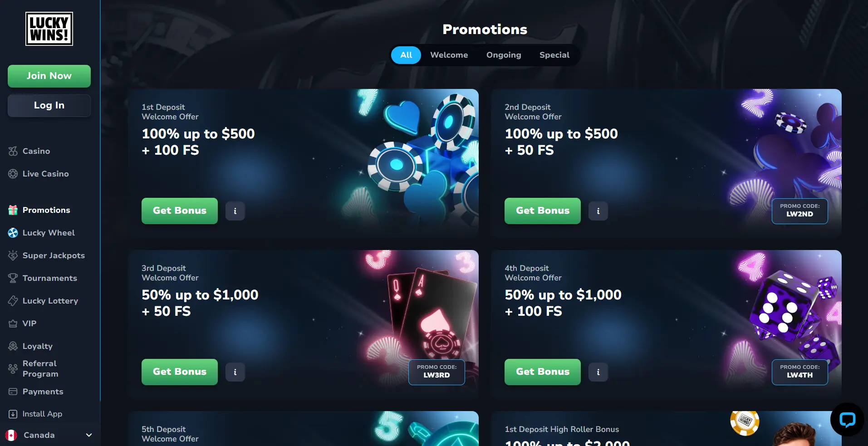Open Tournaments via trophy icon
Image resolution: width=868 pixels, height=446 pixels.
pos(13,278)
